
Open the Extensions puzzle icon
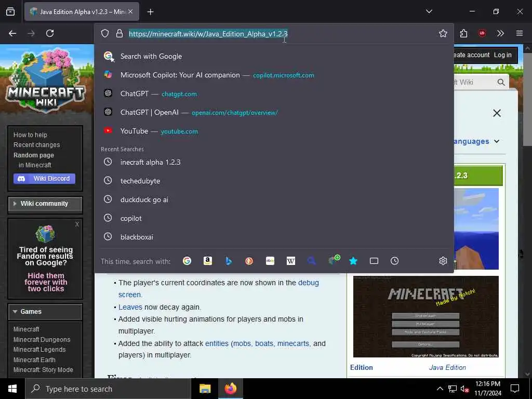463,33
